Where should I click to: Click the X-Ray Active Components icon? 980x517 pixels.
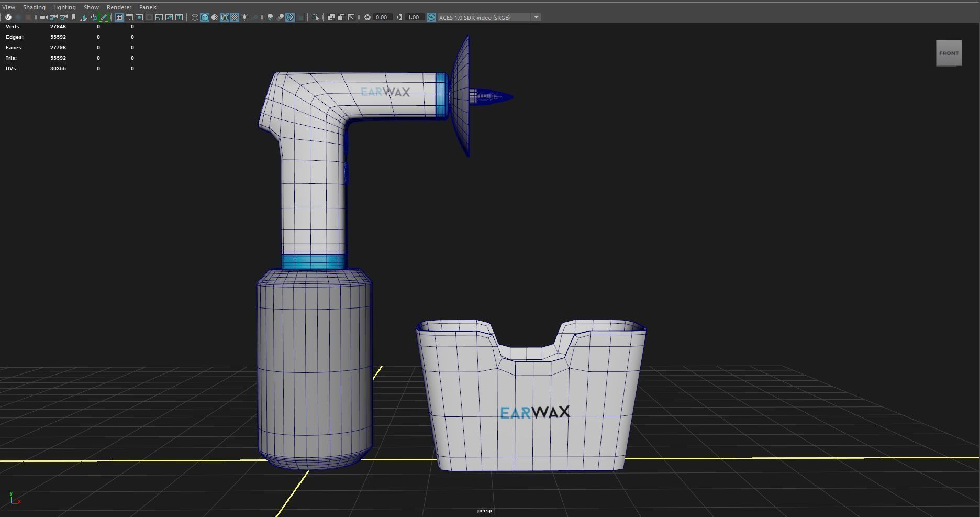pyautogui.click(x=341, y=17)
